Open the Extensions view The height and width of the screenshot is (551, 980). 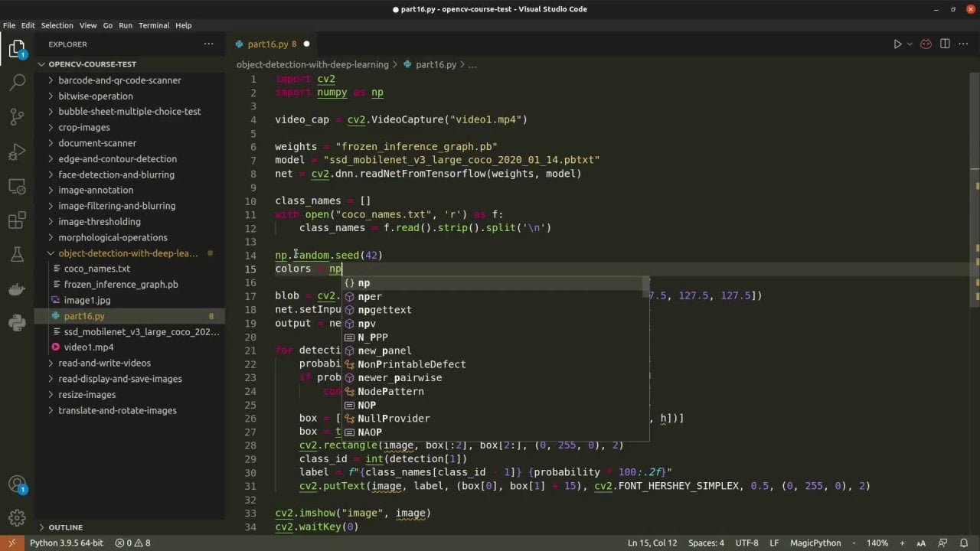pyautogui.click(x=17, y=221)
